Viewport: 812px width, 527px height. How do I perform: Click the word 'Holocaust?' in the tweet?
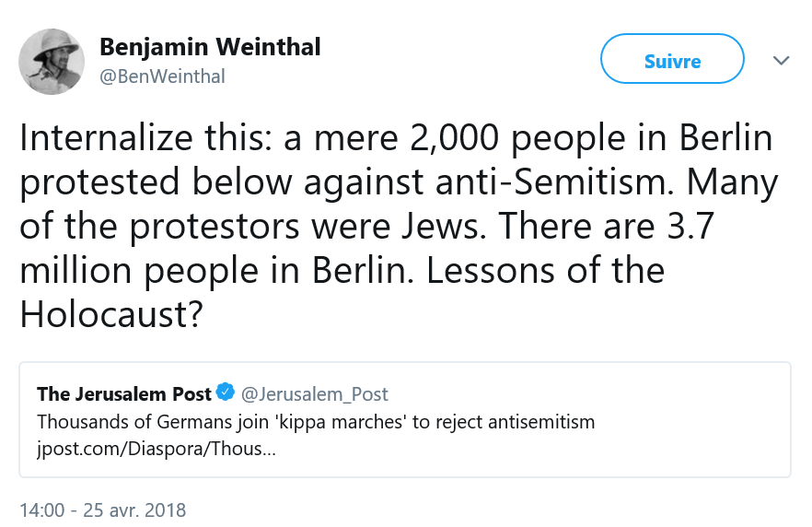click(x=110, y=315)
